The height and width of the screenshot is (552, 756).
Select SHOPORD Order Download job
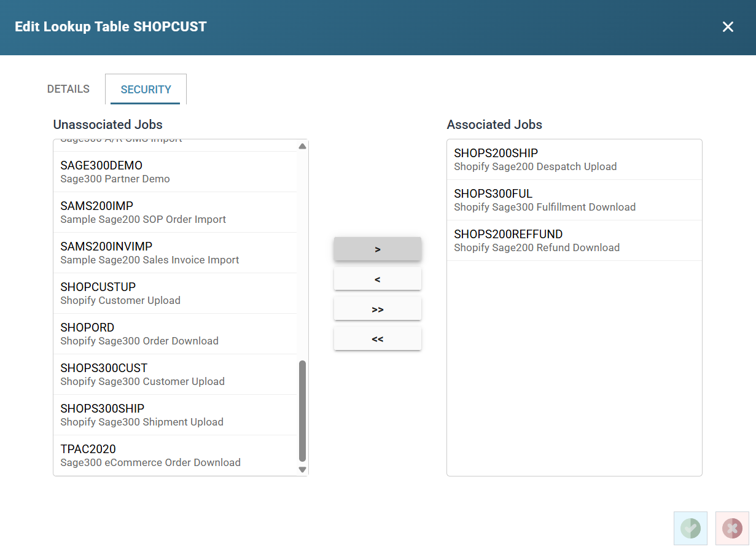(x=175, y=334)
